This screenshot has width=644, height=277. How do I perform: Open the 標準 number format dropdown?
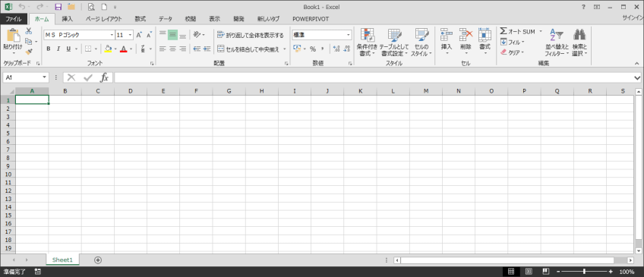(349, 36)
